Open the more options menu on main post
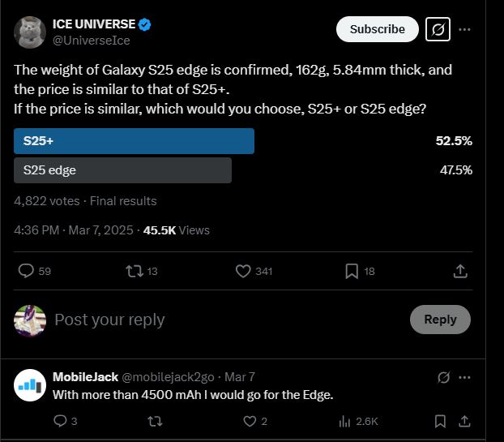 pyautogui.click(x=465, y=29)
